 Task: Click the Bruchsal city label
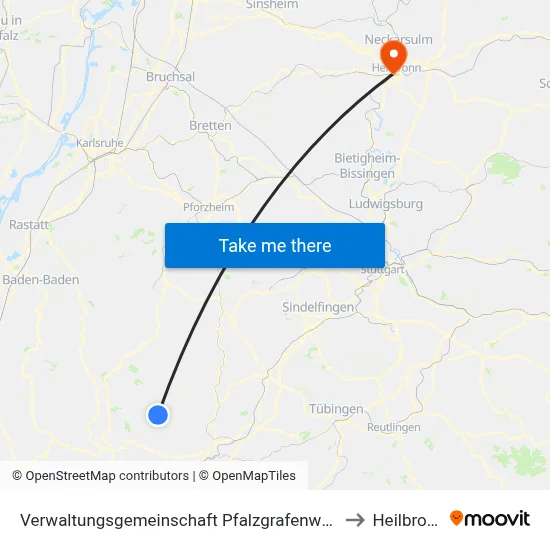170,76
